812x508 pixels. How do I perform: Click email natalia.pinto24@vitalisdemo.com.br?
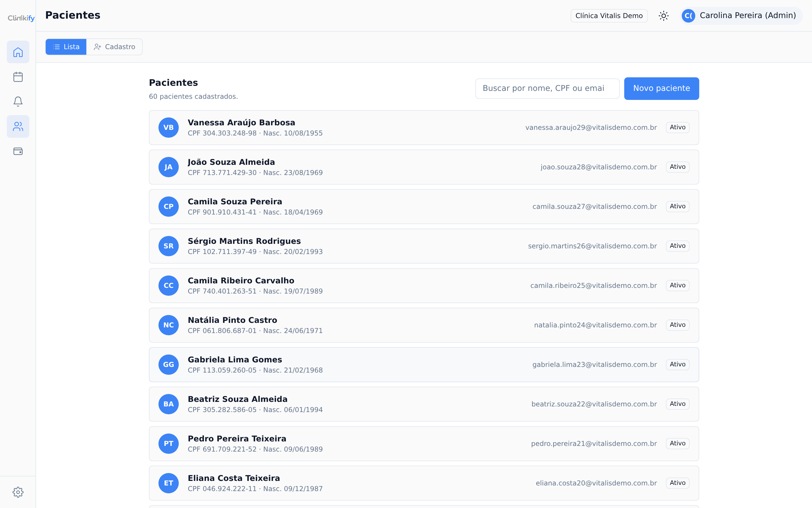595,325
